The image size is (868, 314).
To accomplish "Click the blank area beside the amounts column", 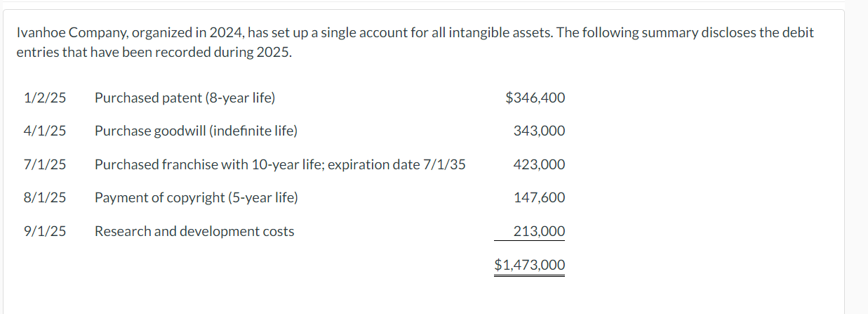I will coord(702,183).
